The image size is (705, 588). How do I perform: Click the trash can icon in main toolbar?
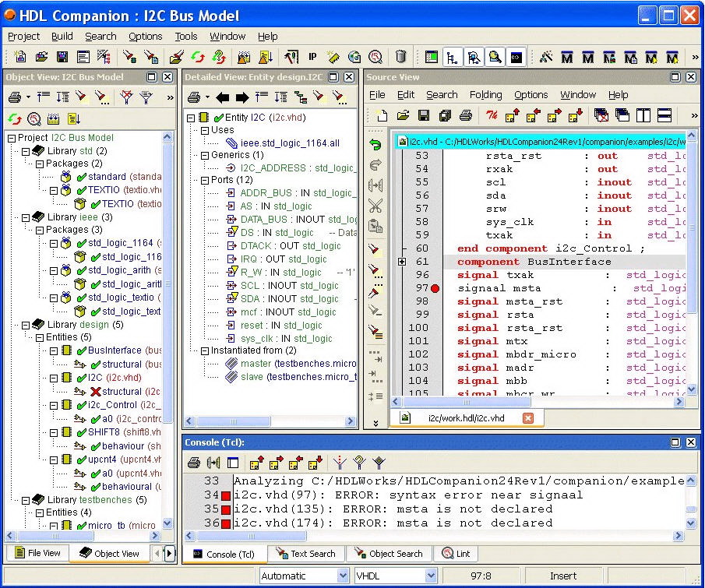400,57
